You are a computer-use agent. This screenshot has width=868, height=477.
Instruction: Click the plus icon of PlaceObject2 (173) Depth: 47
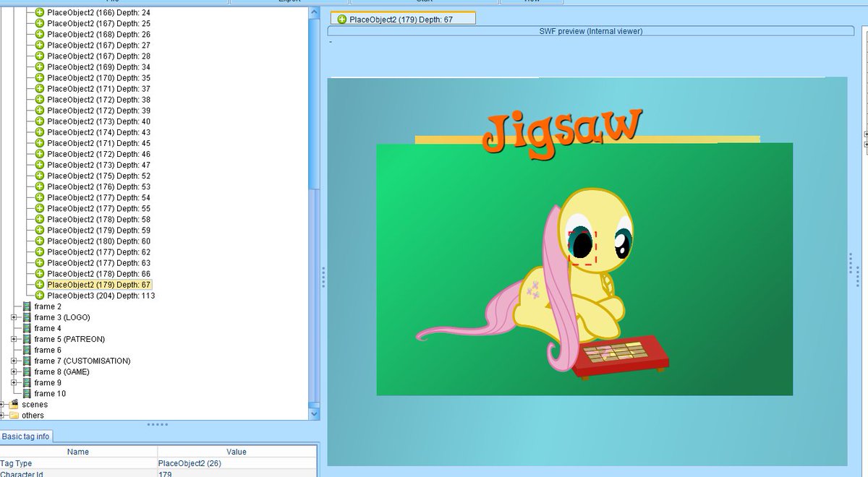pos(40,165)
